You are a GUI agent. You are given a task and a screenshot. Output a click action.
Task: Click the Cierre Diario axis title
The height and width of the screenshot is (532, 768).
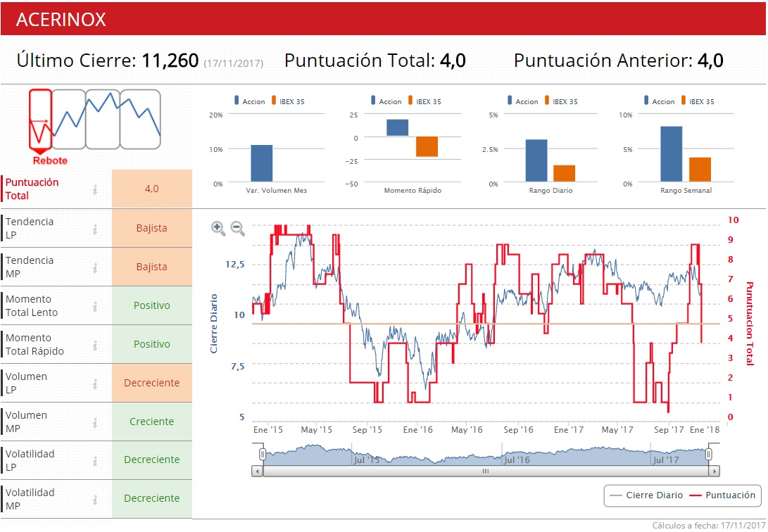[213, 324]
